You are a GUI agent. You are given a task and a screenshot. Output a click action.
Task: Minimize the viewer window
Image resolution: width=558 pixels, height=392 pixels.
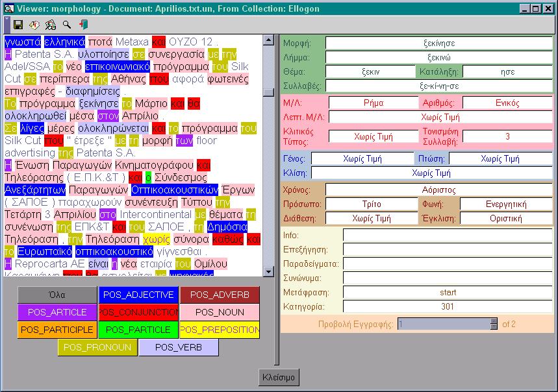(x=525, y=8)
